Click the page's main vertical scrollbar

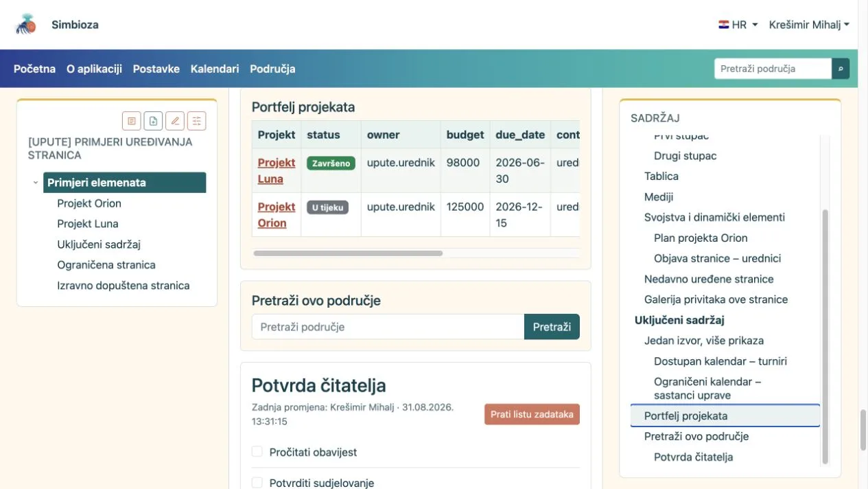(863, 429)
